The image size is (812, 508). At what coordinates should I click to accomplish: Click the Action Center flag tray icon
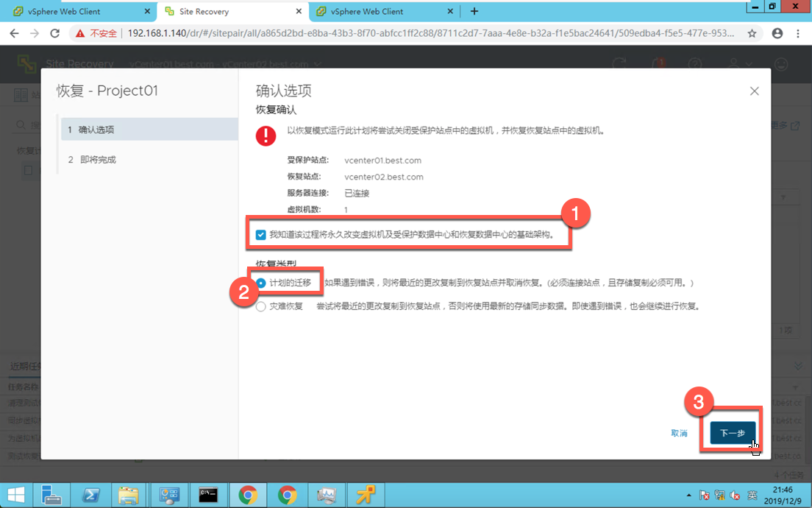point(705,495)
